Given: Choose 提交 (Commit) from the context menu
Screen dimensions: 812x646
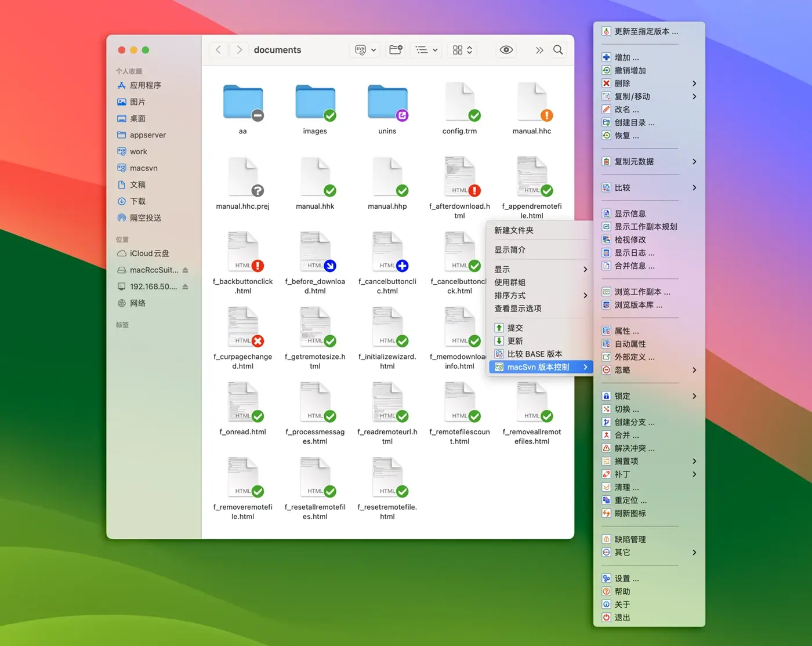Looking at the screenshot, I should tap(514, 328).
